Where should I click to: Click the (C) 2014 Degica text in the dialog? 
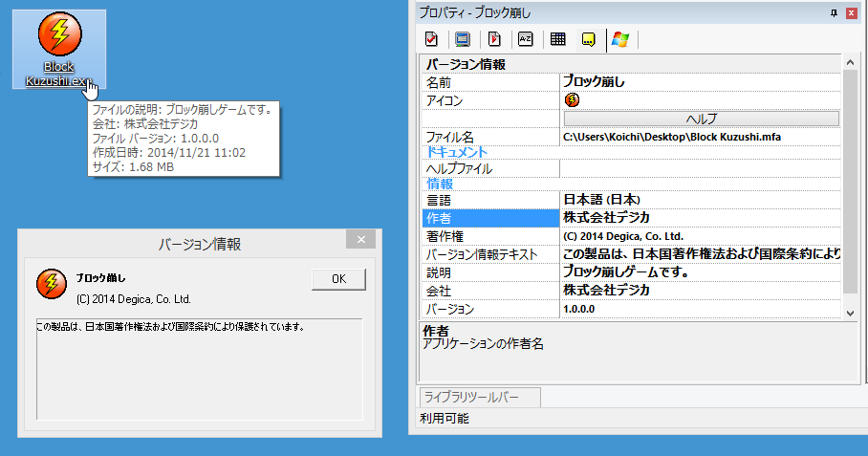134,299
